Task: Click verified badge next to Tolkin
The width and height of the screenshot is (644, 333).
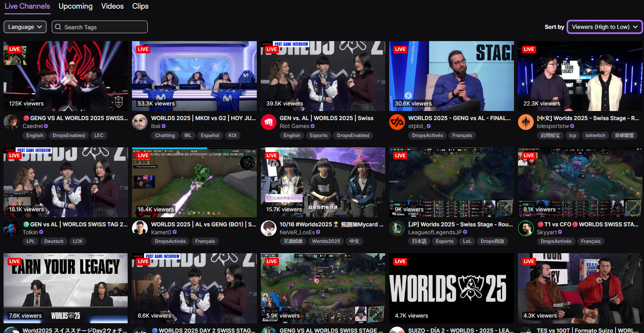Action: [x=41, y=232]
